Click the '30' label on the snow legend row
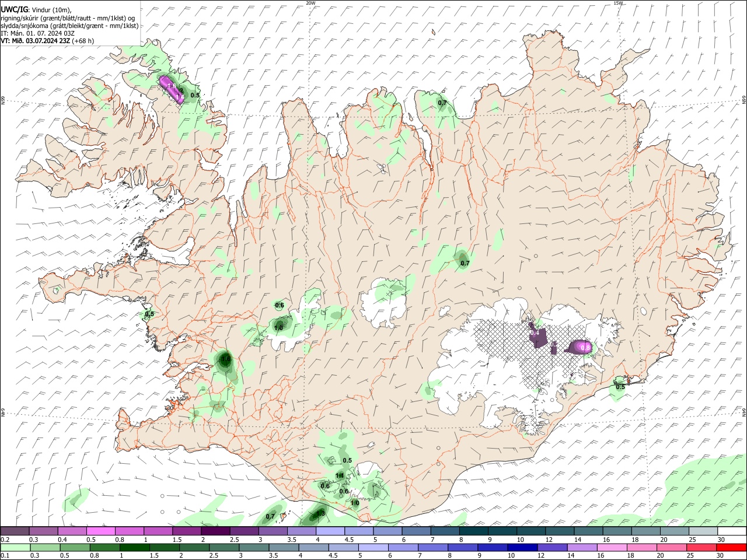 [721, 540]
